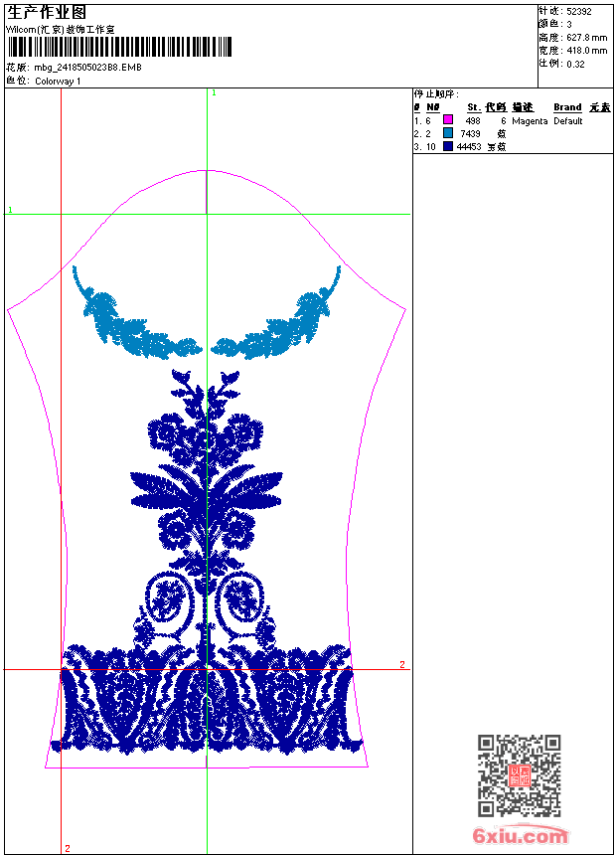Click the file name mbg_2418505023B8.EMB
Viewport: 616px width, 855px height.
(x=87, y=68)
